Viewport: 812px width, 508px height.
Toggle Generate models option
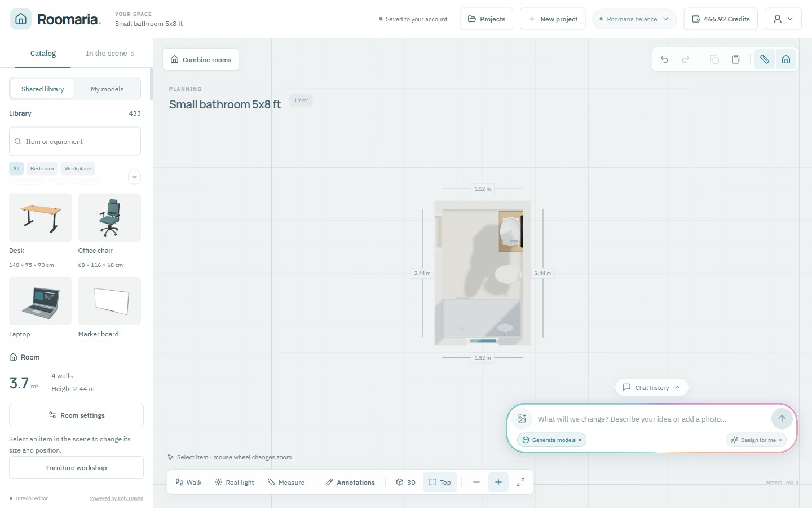(551, 440)
